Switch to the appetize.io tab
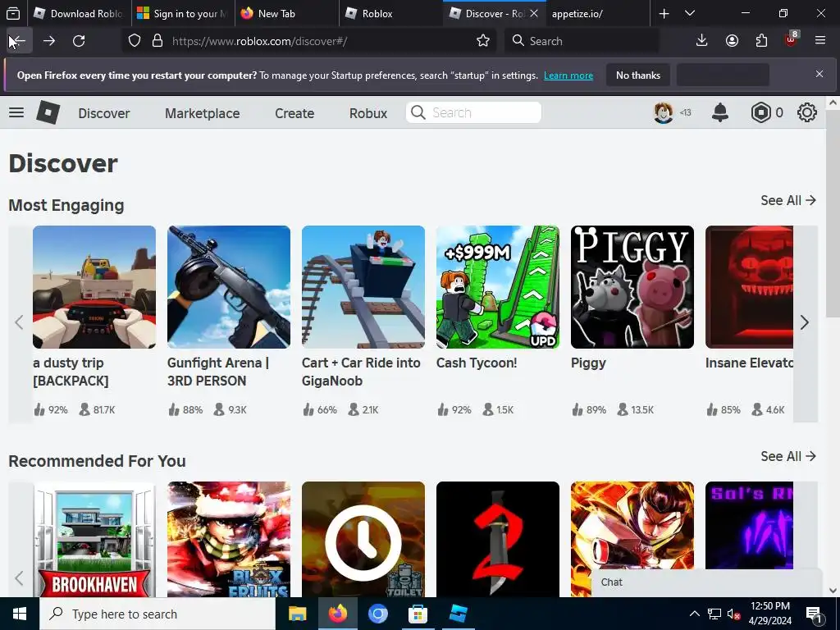 pos(597,13)
